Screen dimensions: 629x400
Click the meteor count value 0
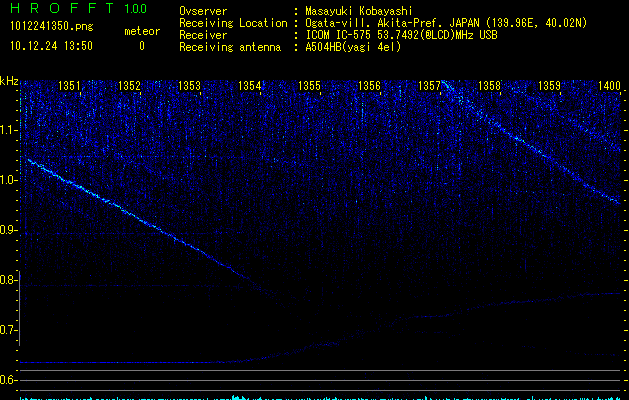pos(142,46)
